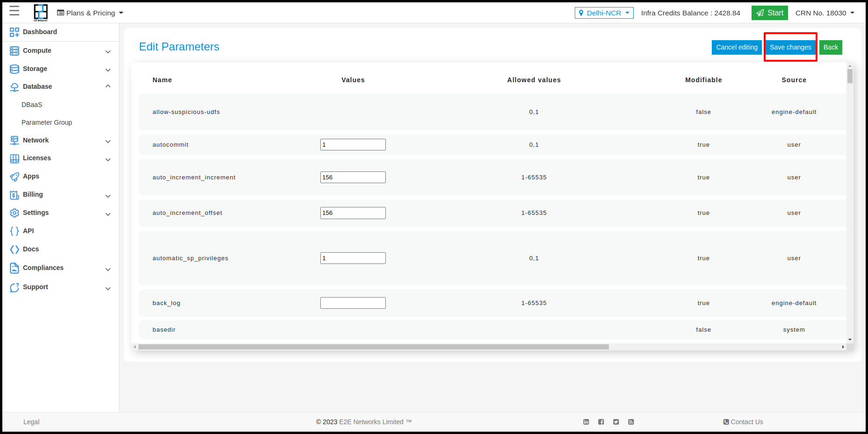Click the autocommit value field

(x=353, y=145)
